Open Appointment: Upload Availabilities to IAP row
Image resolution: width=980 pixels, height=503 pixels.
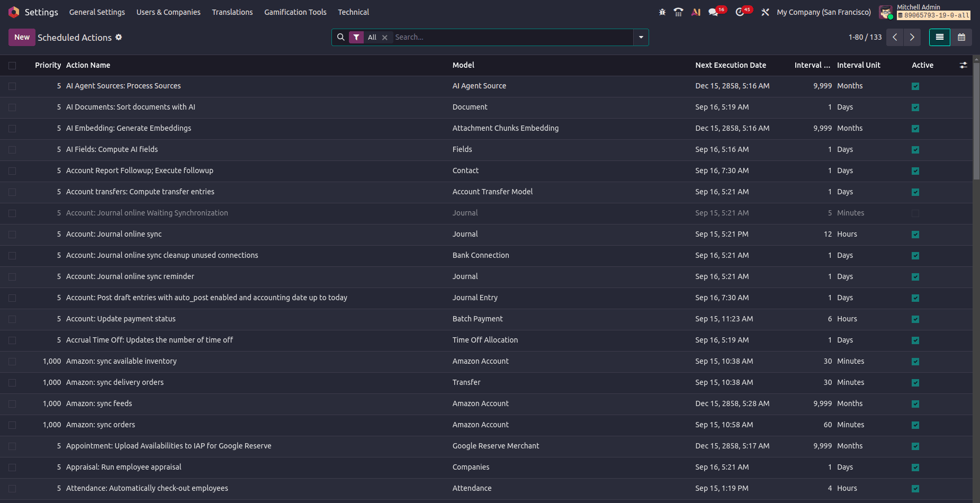169,446
